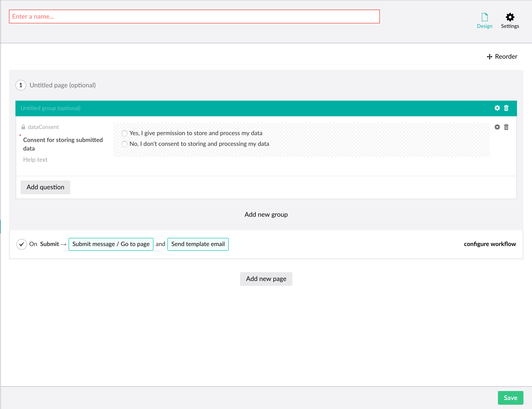
Task: Open the 'Send template email' workflow
Action: pyautogui.click(x=198, y=244)
